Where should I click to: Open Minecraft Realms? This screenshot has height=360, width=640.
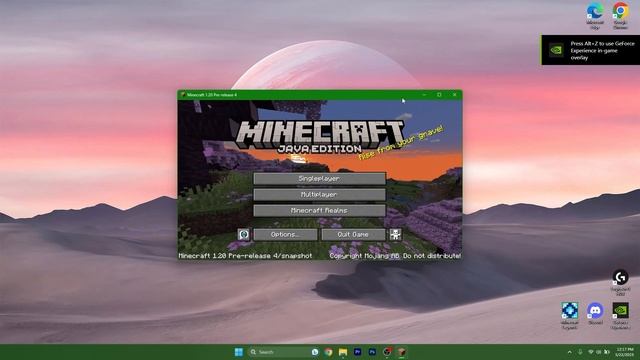click(319, 210)
